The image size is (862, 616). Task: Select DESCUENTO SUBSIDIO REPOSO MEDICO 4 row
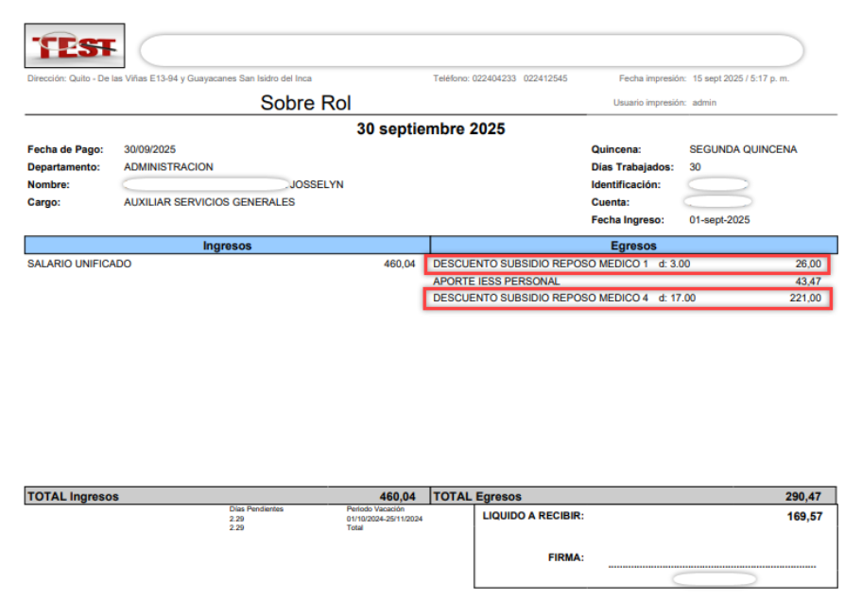pos(628,299)
